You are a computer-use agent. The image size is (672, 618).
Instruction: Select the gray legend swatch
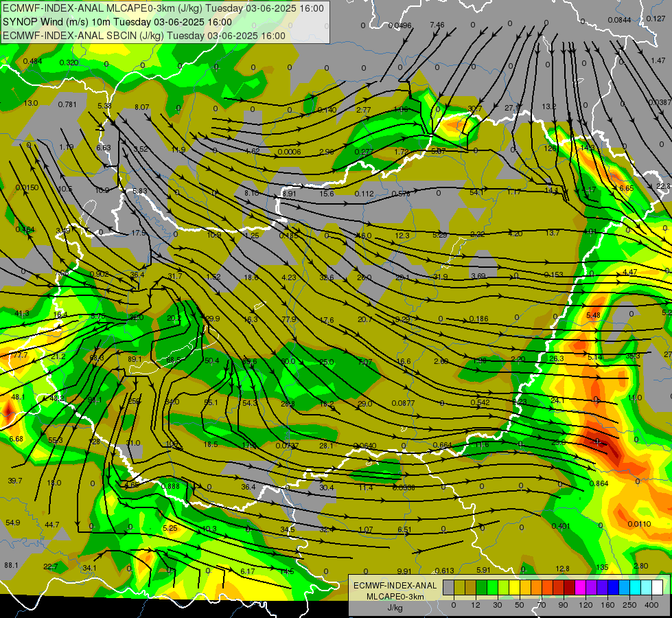pyautogui.click(x=448, y=588)
